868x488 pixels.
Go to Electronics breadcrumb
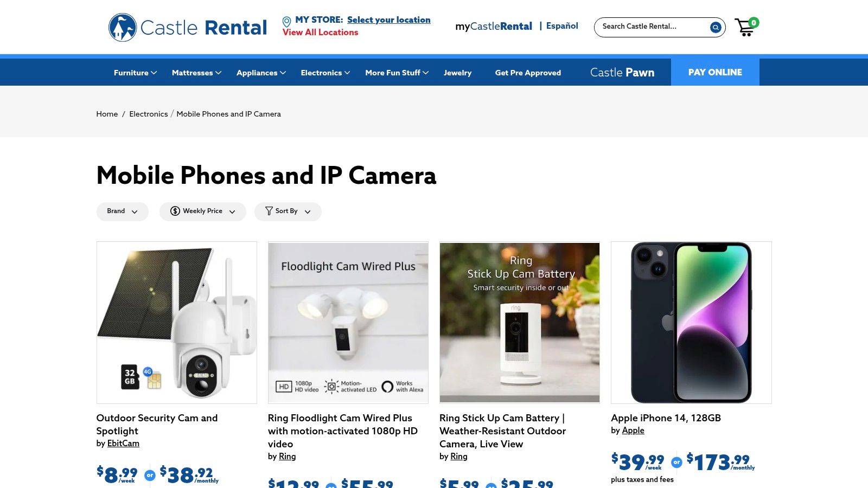[149, 114]
